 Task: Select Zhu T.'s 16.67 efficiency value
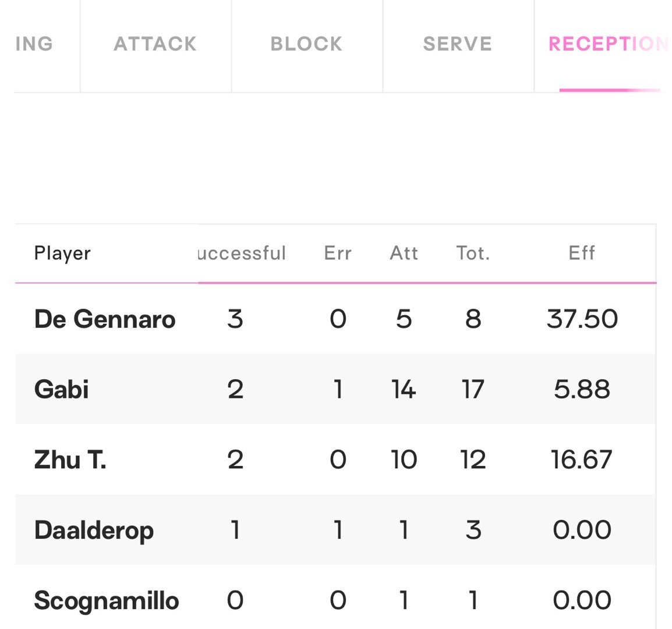tap(582, 460)
